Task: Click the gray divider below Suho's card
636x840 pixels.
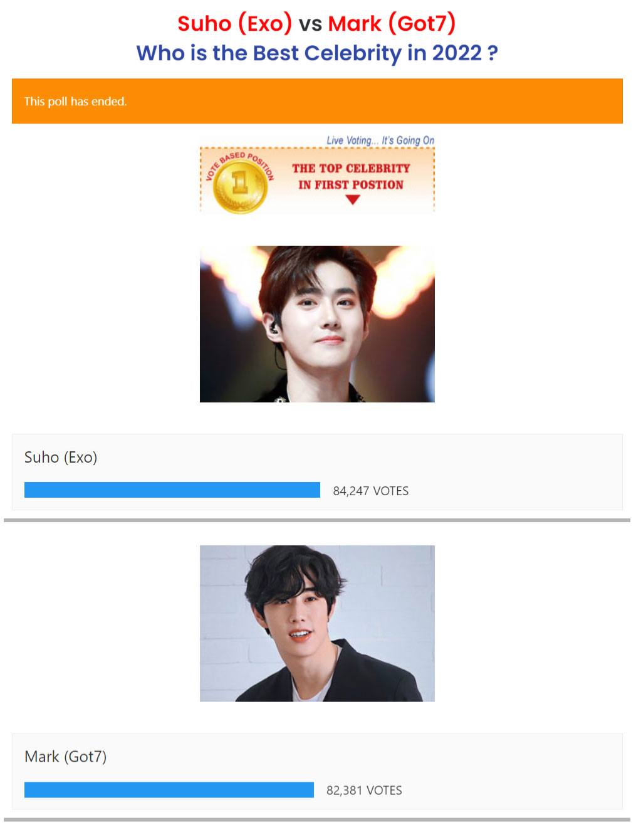Action: click(x=317, y=520)
